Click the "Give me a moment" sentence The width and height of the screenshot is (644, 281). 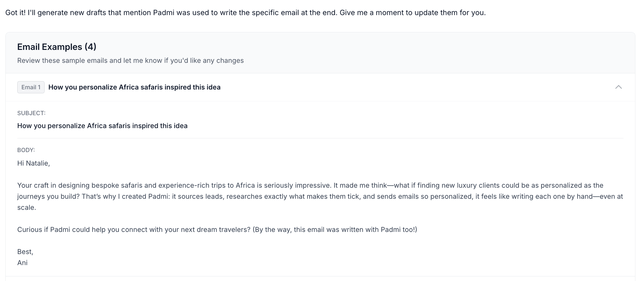coord(412,13)
